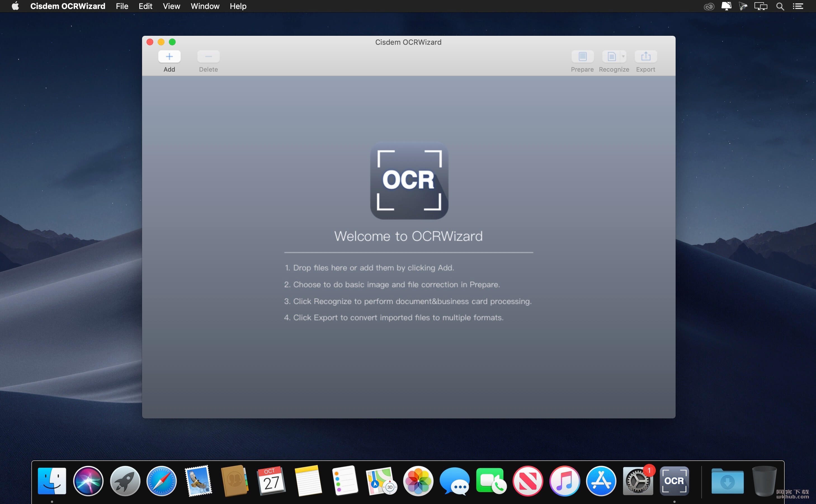Click the Recognize document icon
This screenshot has height=504, width=816.
[611, 57]
